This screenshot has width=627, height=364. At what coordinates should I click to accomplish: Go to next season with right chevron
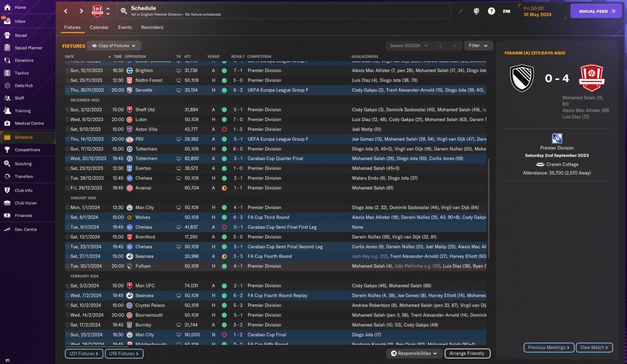tap(455, 46)
